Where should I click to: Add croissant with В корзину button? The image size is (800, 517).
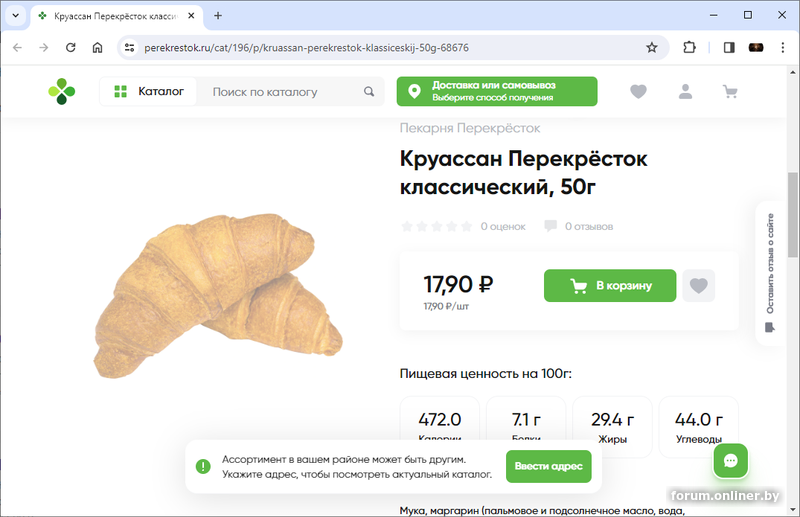(x=610, y=285)
